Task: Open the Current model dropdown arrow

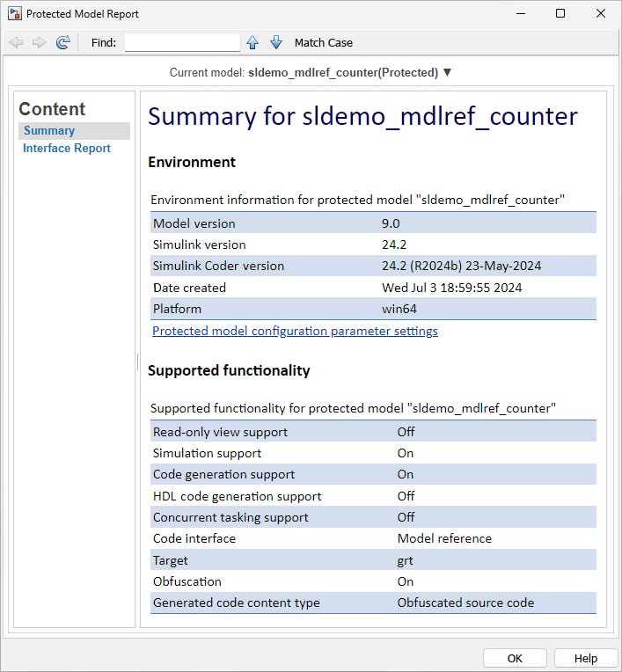Action: pos(447,72)
